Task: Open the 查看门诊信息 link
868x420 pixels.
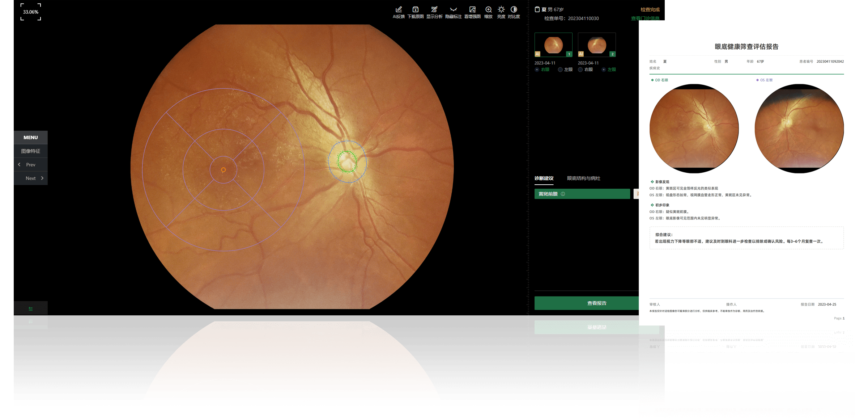Action: tap(645, 18)
